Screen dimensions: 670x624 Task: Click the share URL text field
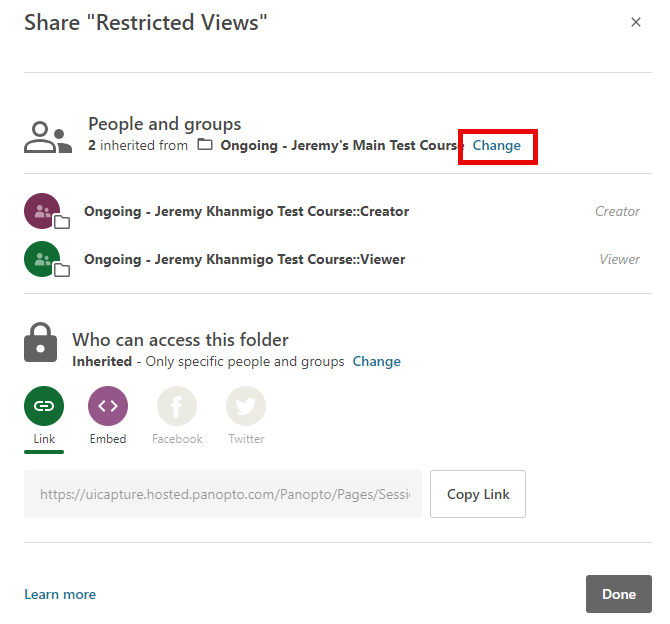(223, 494)
